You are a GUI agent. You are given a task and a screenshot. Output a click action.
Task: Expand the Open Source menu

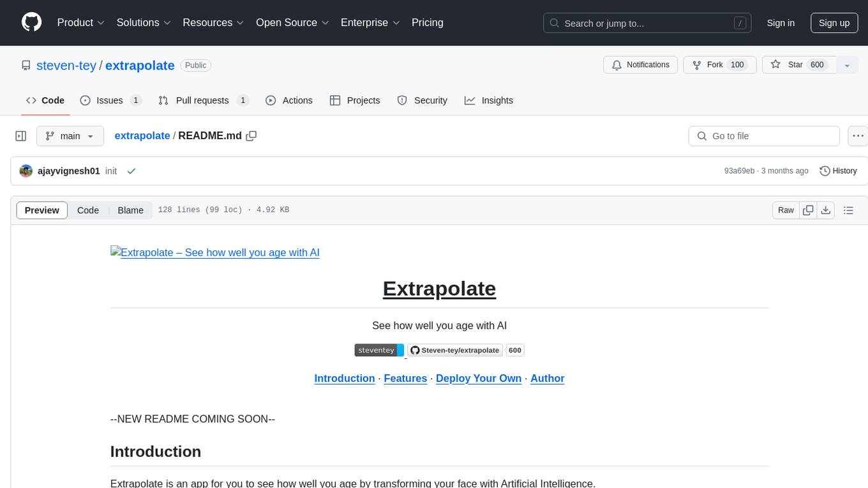[x=292, y=22]
